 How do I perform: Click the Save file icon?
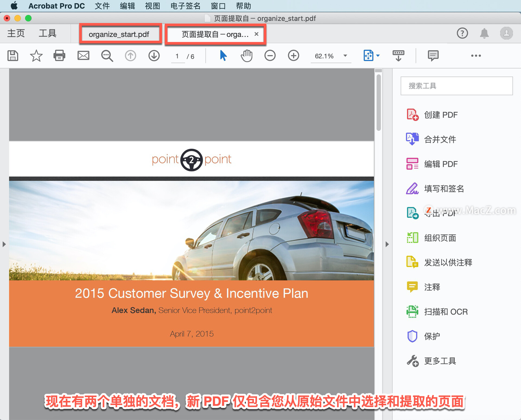[x=13, y=56]
